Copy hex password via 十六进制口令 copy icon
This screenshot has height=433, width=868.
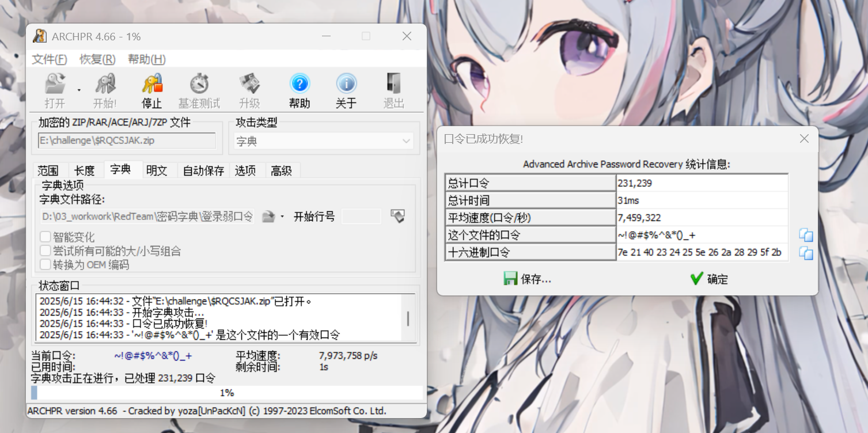pyautogui.click(x=806, y=253)
